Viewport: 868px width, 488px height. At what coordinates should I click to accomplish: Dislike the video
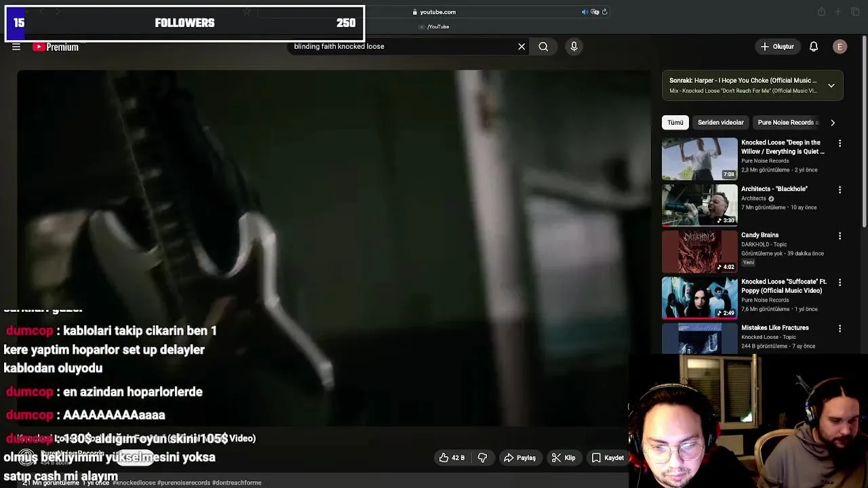point(482,458)
